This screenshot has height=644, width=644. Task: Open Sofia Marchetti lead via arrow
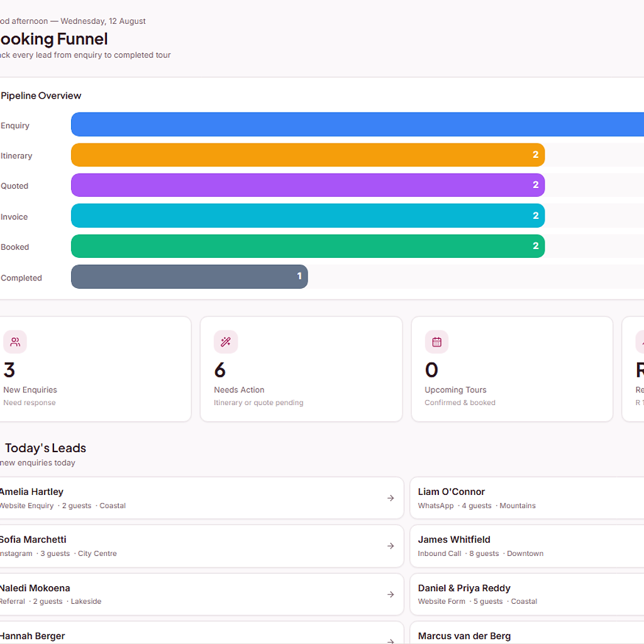[391, 546]
